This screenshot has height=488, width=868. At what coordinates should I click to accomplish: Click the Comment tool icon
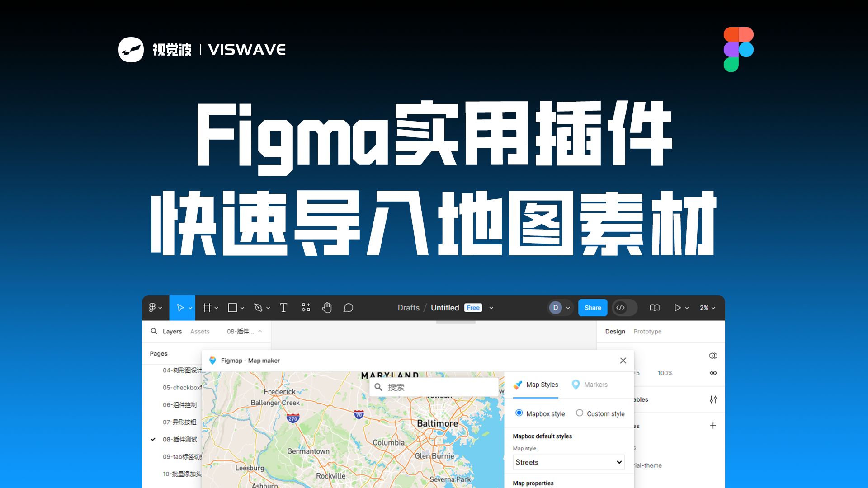pyautogui.click(x=348, y=307)
